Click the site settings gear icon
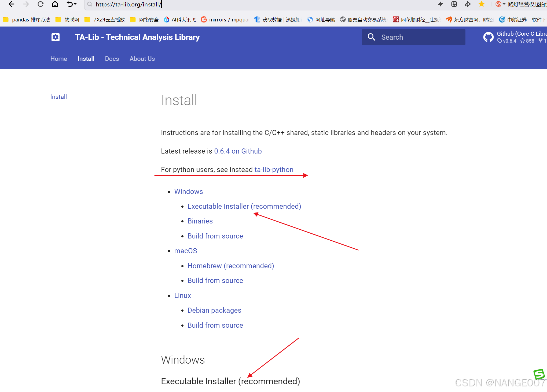The width and height of the screenshot is (547, 392). pyautogui.click(x=55, y=37)
